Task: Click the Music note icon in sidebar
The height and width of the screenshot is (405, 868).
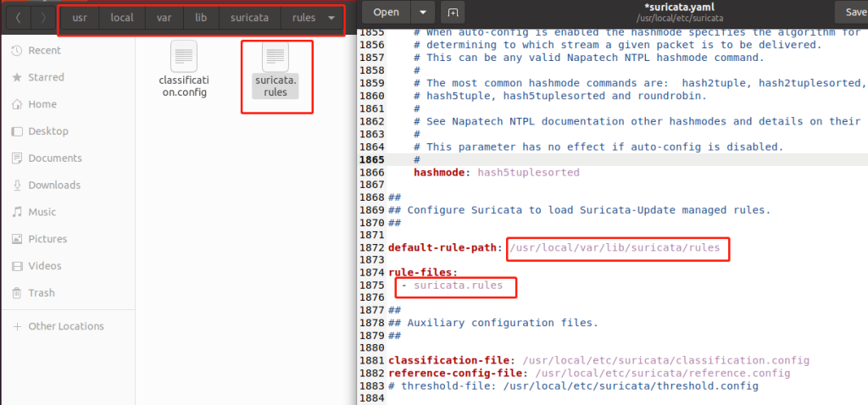Action: (x=17, y=212)
